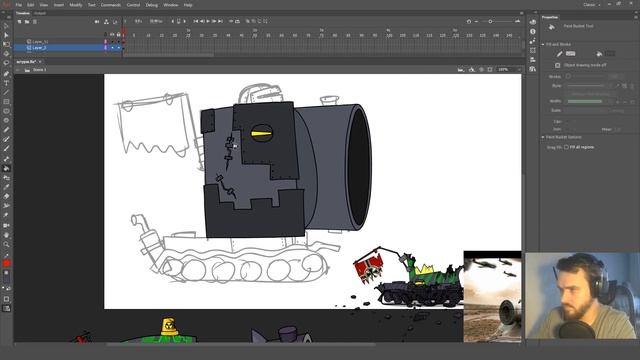Select the Zoom magnifier tool

tap(6, 244)
